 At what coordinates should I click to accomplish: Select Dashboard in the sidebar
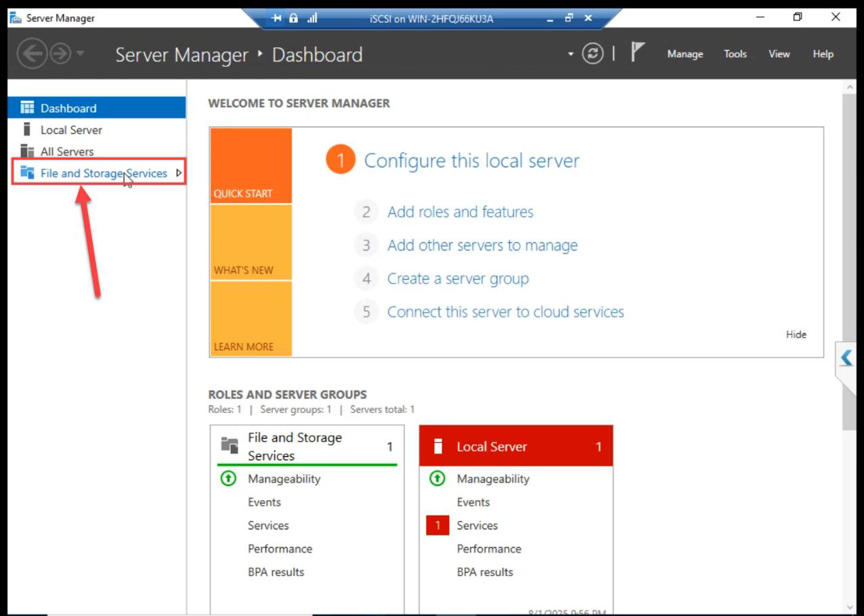click(x=97, y=108)
